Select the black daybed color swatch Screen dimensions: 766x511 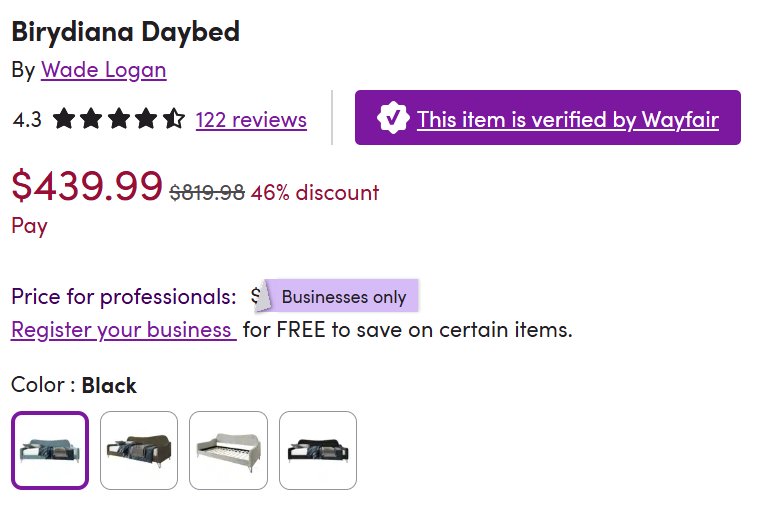click(x=318, y=450)
